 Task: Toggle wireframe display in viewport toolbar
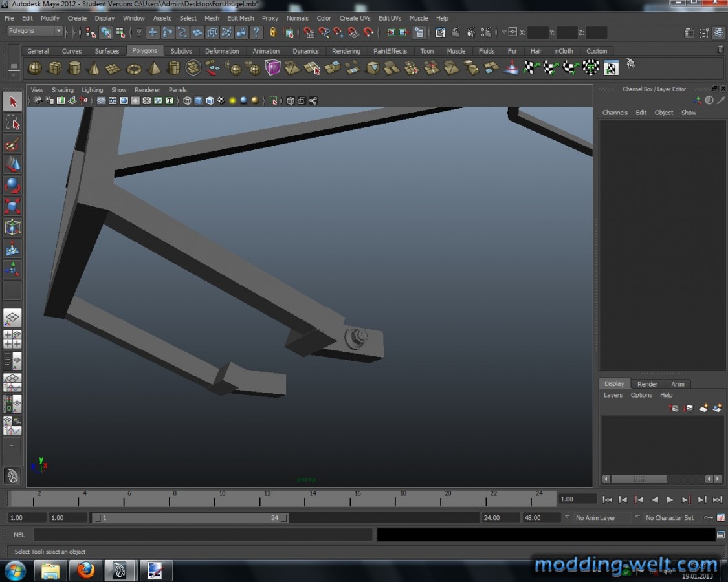187,101
